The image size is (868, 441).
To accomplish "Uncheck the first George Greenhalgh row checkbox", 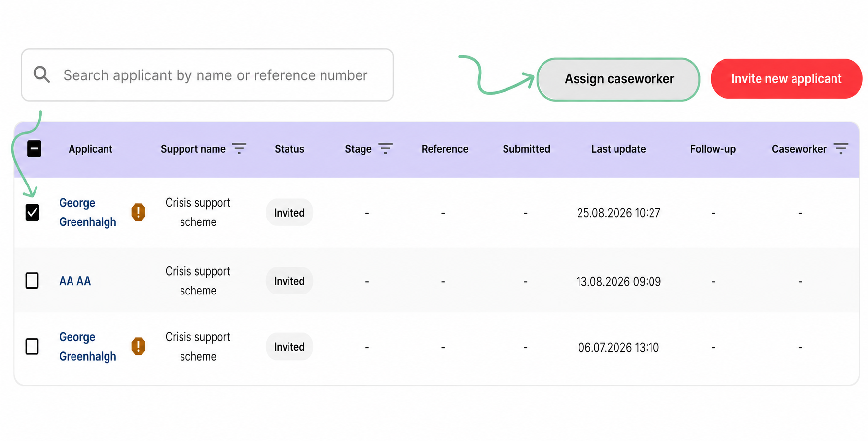I will [x=32, y=212].
